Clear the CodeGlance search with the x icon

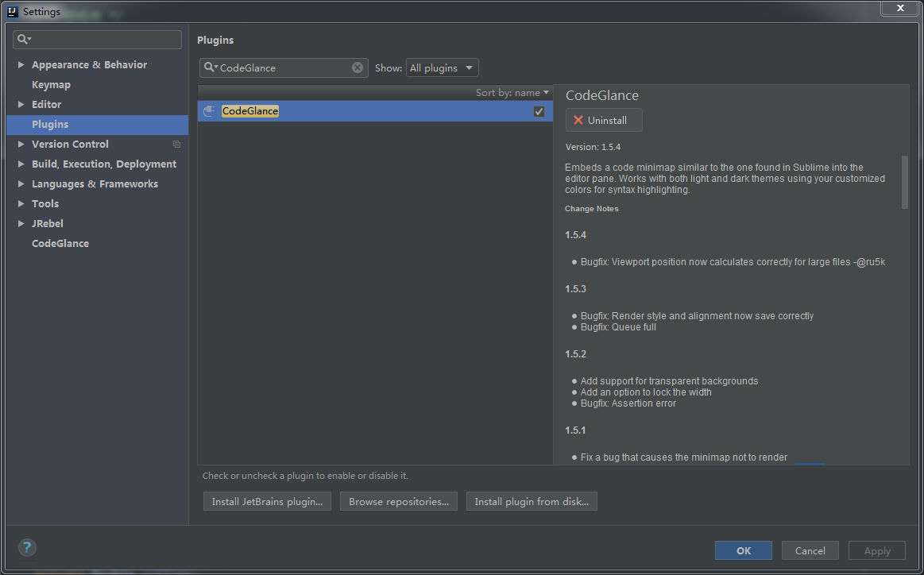358,68
